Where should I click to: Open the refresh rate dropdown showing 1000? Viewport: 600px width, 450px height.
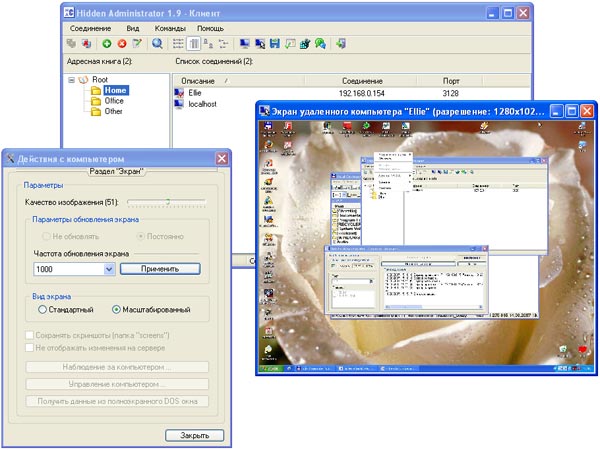point(109,269)
